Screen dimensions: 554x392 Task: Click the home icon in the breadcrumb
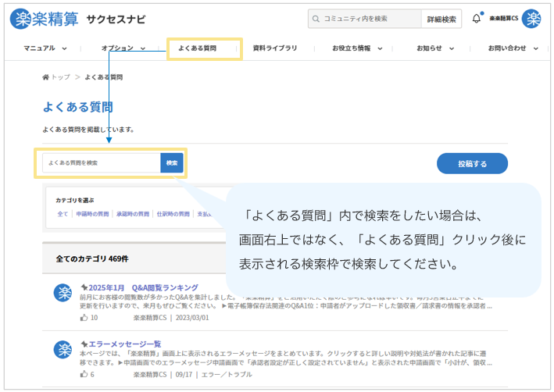pyautogui.click(x=46, y=77)
